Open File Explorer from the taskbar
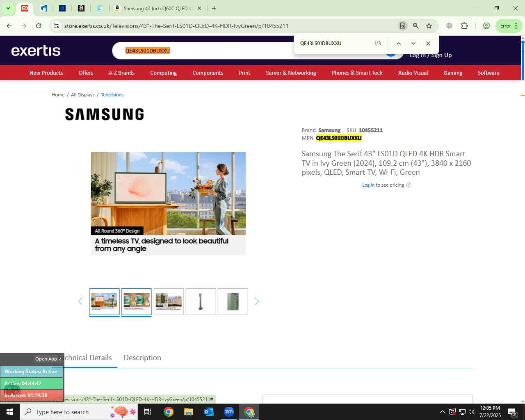 click(x=188, y=412)
